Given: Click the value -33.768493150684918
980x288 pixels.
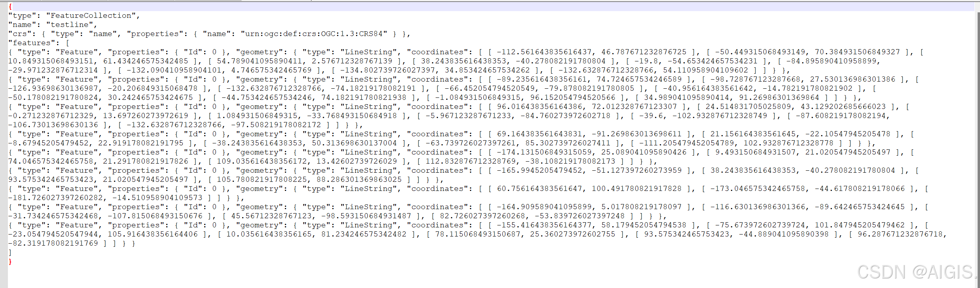Looking at the screenshot, I should [352, 116].
